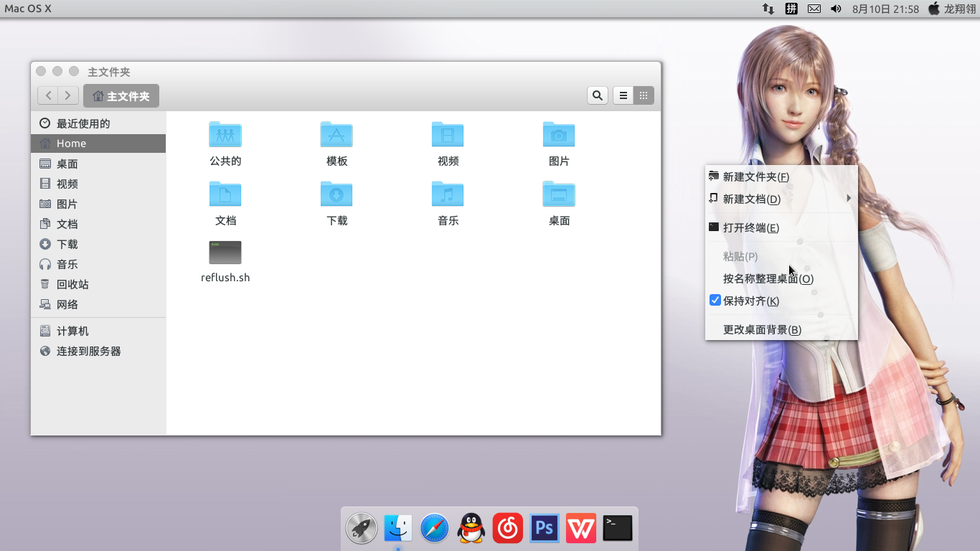The width and height of the screenshot is (980, 551).
Task: Open the 图片 folder in file grid
Action: pyautogui.click(x=559, y=135)
